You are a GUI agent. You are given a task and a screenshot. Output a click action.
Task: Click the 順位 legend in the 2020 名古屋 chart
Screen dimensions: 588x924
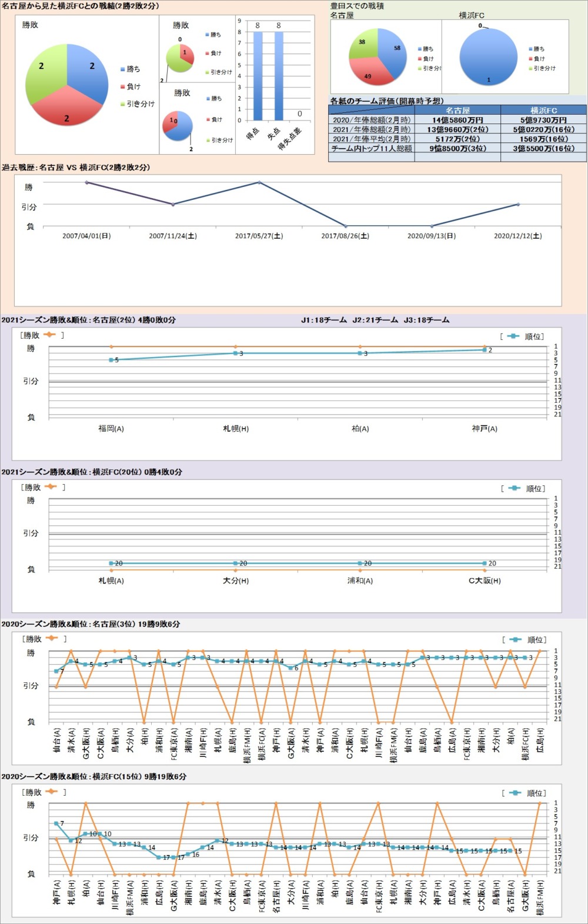pyautogui.click(x=524, y=640)
